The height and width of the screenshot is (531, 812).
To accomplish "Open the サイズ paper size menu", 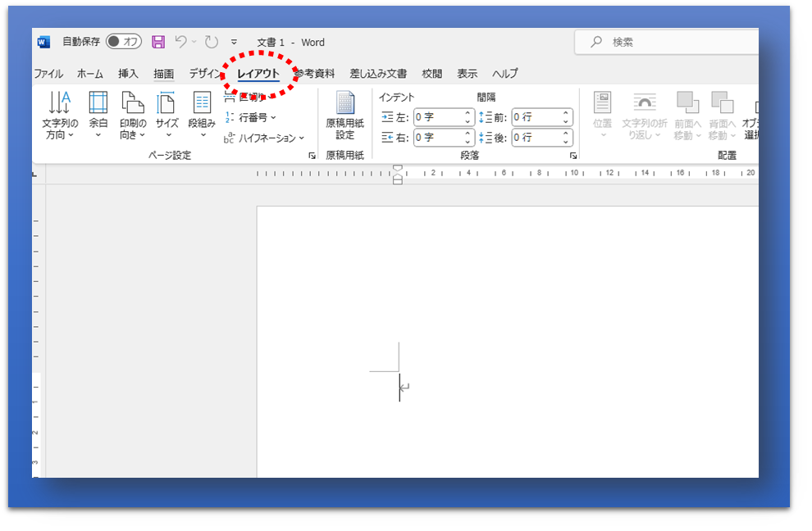I will 167,115.
